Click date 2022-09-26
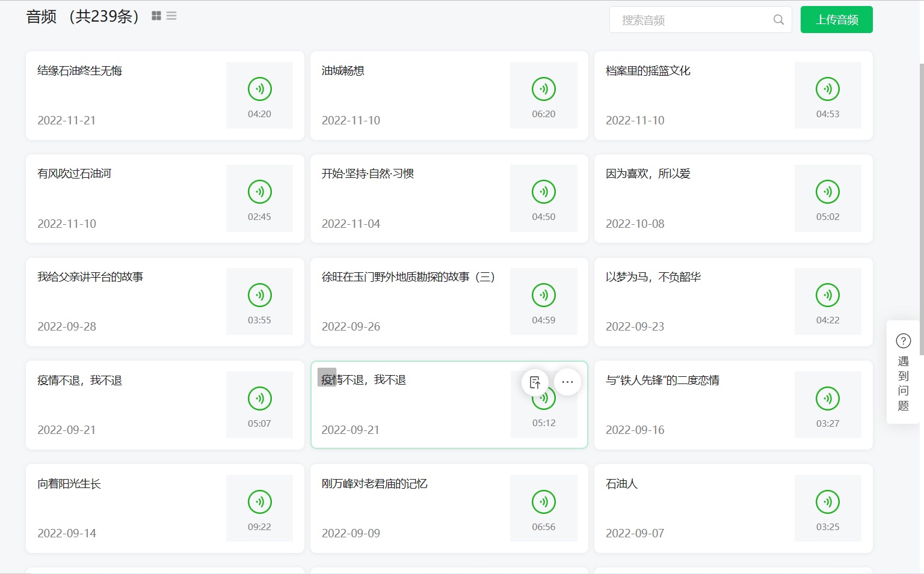Screen dimensions: 924x574 351,326
